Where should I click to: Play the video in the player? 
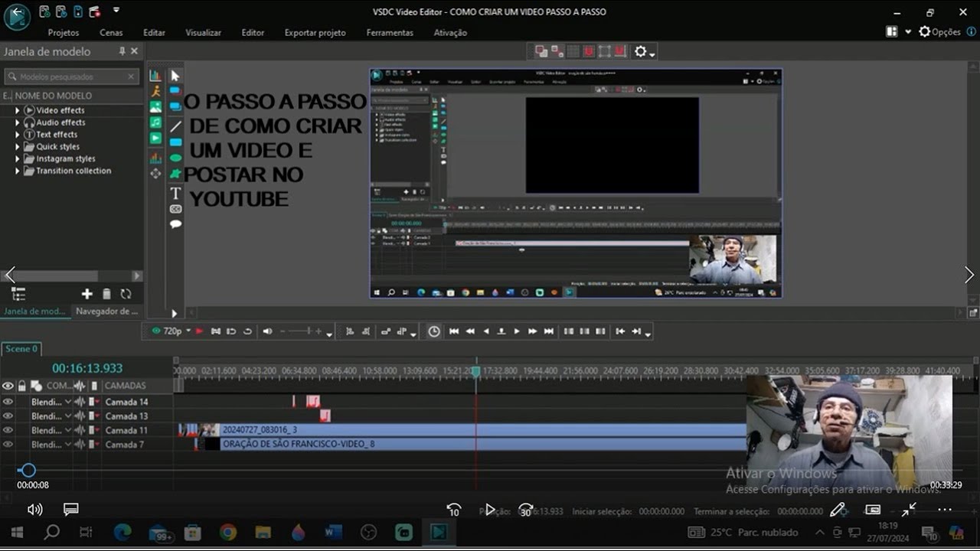[x=490, y=510]
